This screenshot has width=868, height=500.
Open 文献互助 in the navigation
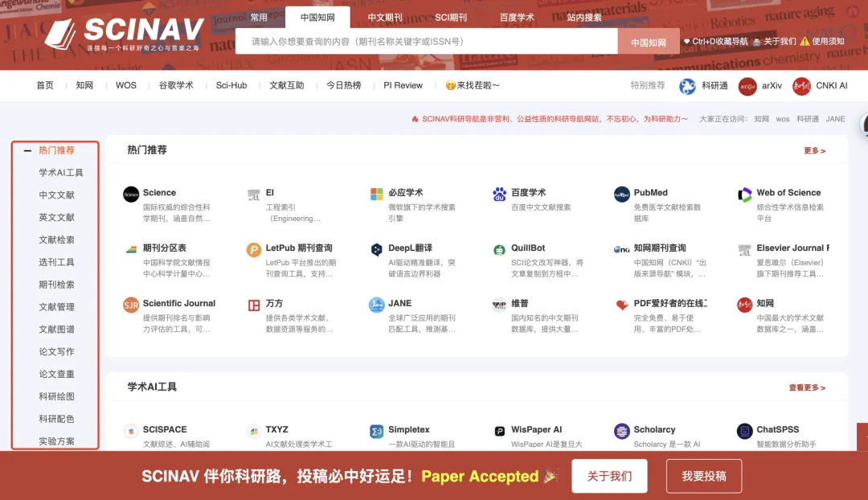tap(287, 85)
